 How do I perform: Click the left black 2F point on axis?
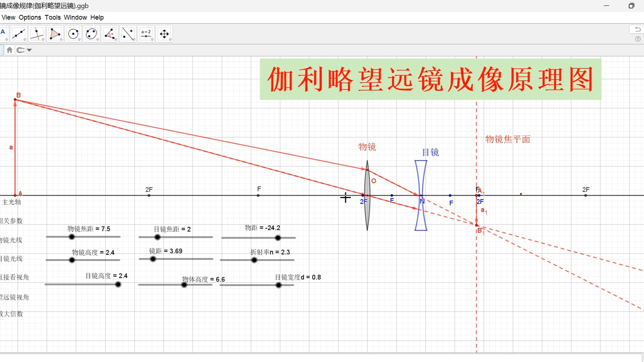[149, 196]
